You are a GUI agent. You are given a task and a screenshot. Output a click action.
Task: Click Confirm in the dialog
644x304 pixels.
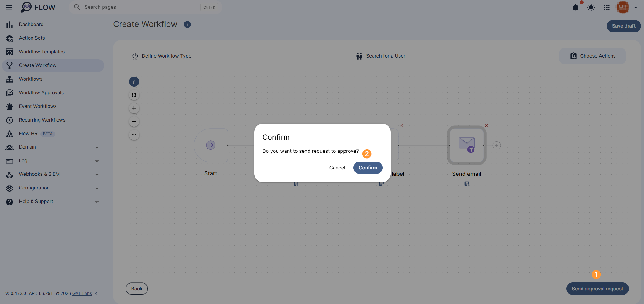tap(368, 168)
